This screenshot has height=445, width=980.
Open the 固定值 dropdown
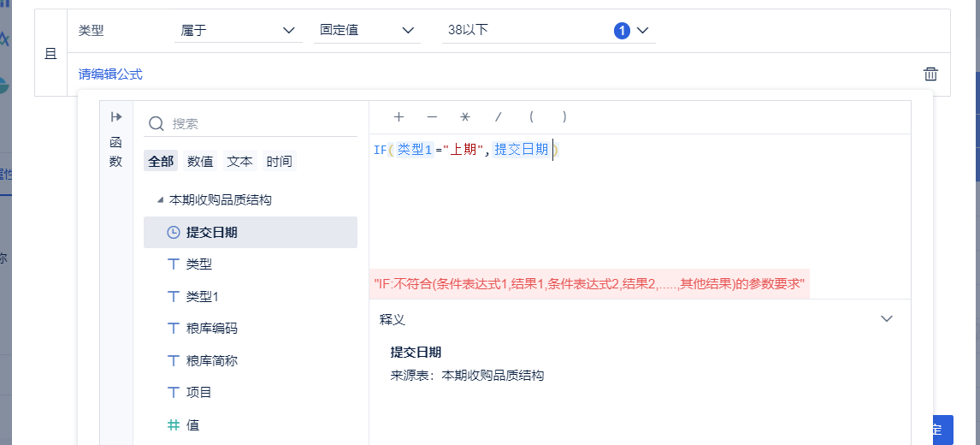(x=368, y=30)
